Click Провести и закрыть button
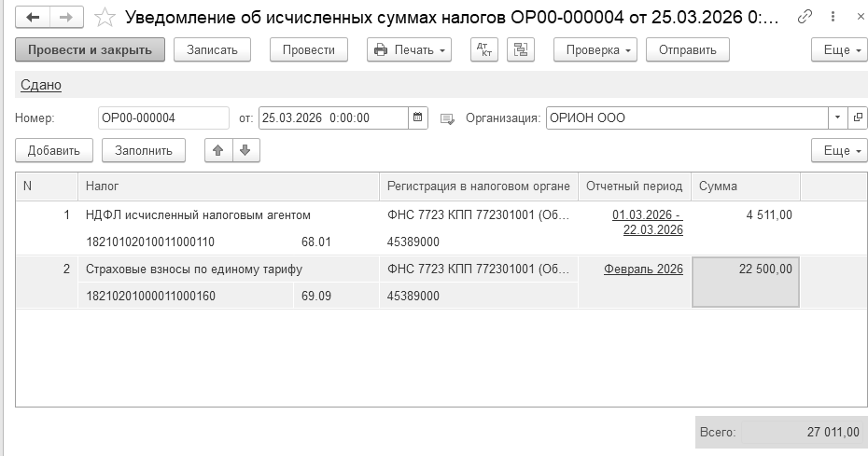This screenshot has width=868, height=456. tap(91, 50)
